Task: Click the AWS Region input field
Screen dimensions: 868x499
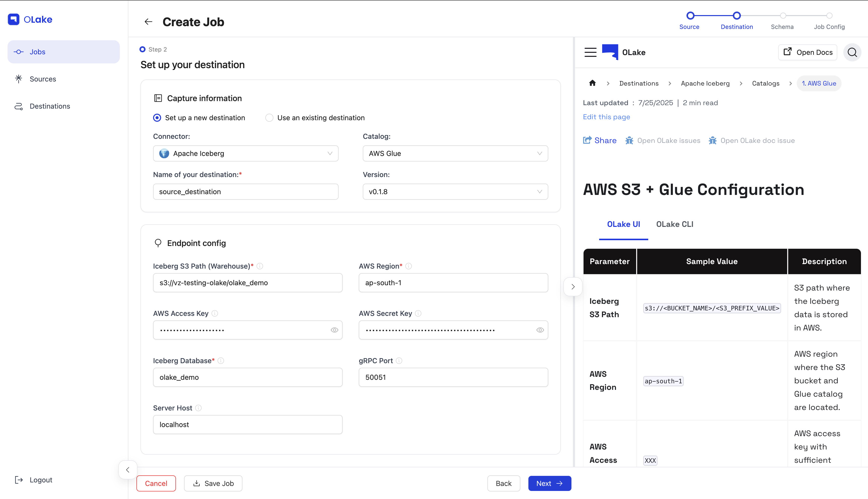Action: tap(453, 283)
